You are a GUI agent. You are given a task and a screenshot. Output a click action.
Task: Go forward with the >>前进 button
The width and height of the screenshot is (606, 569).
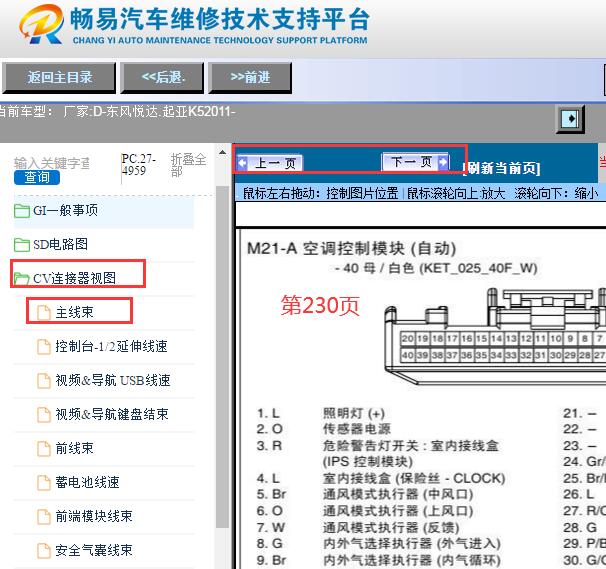click(250, 78)
